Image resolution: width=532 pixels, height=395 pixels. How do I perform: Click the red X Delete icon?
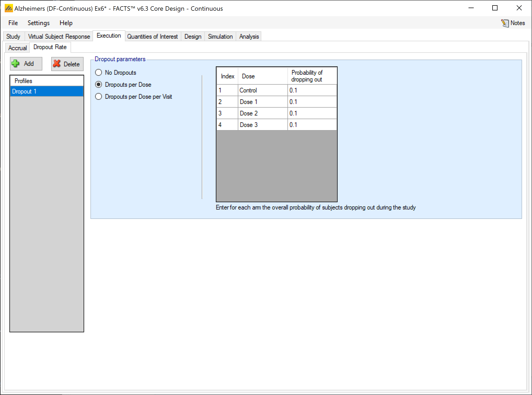point(57,64)
